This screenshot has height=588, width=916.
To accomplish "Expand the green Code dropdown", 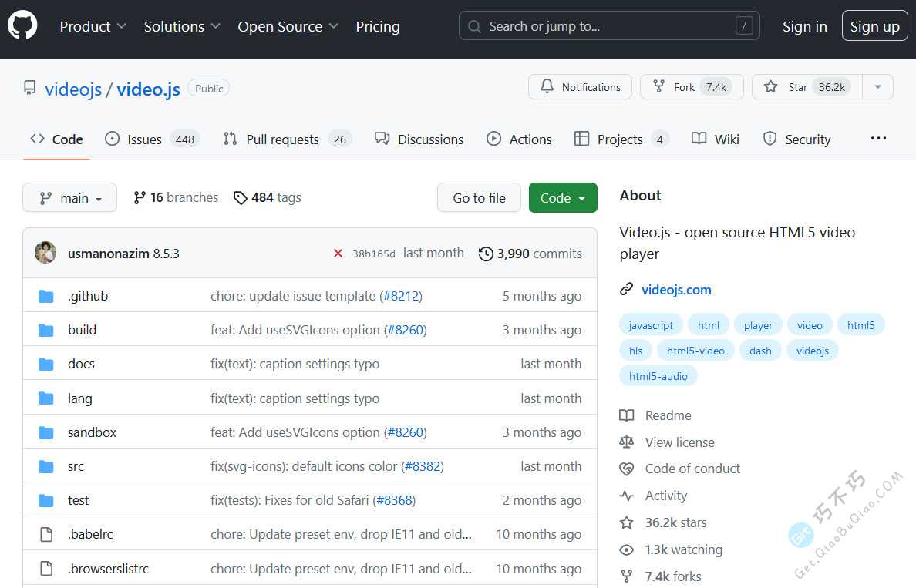I will (563, 198).
